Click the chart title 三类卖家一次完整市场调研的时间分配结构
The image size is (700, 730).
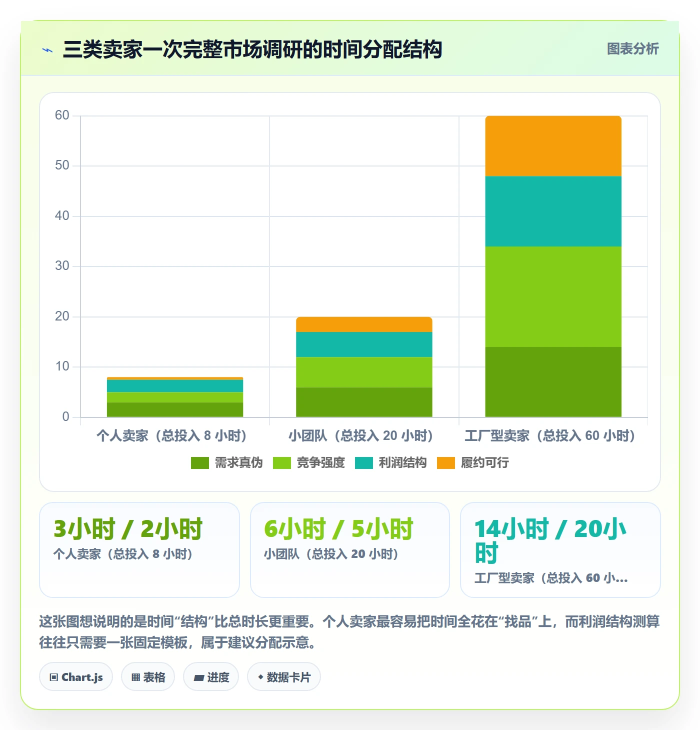coord(252,49)
